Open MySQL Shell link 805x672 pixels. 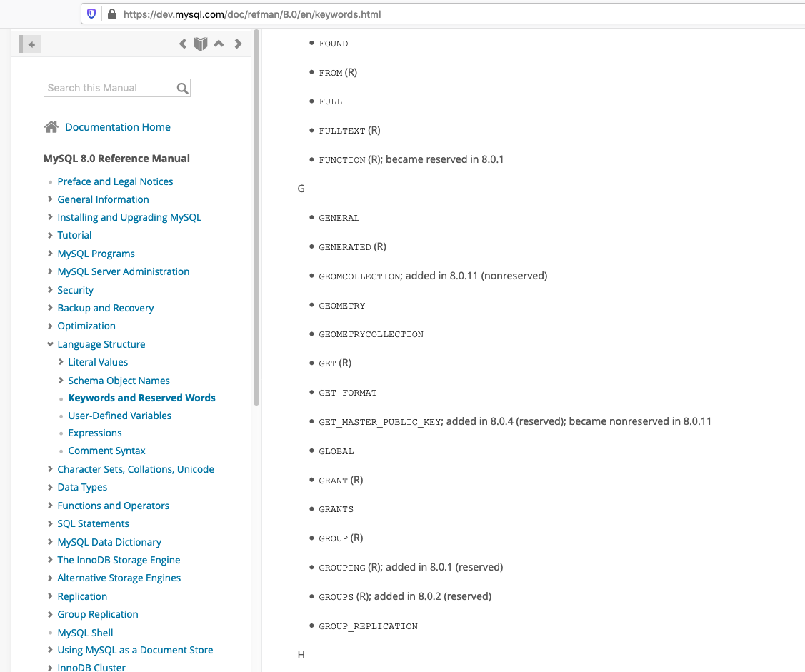coord(85,633)
